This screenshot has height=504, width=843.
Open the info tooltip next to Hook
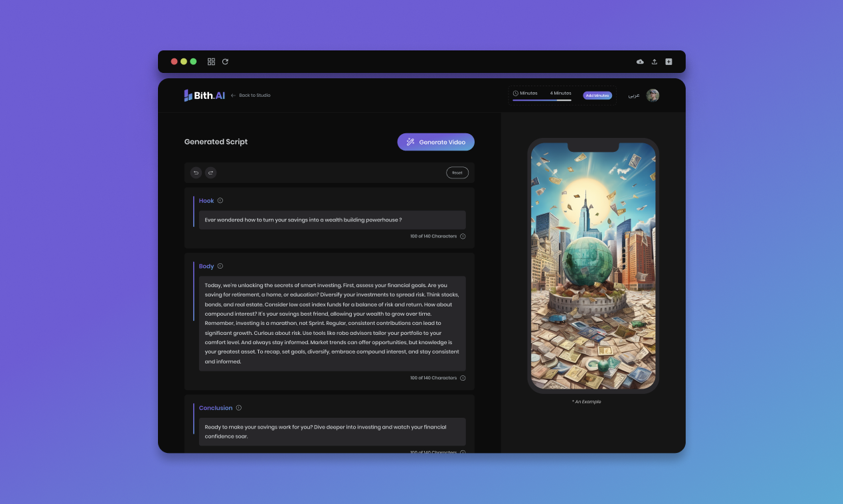tap(220, 200)
